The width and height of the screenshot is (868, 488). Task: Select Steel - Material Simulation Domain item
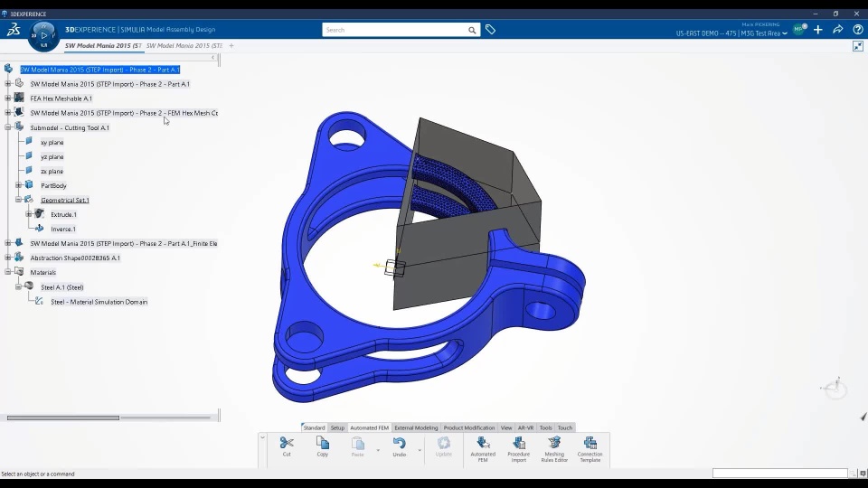(x=99, y=302)
